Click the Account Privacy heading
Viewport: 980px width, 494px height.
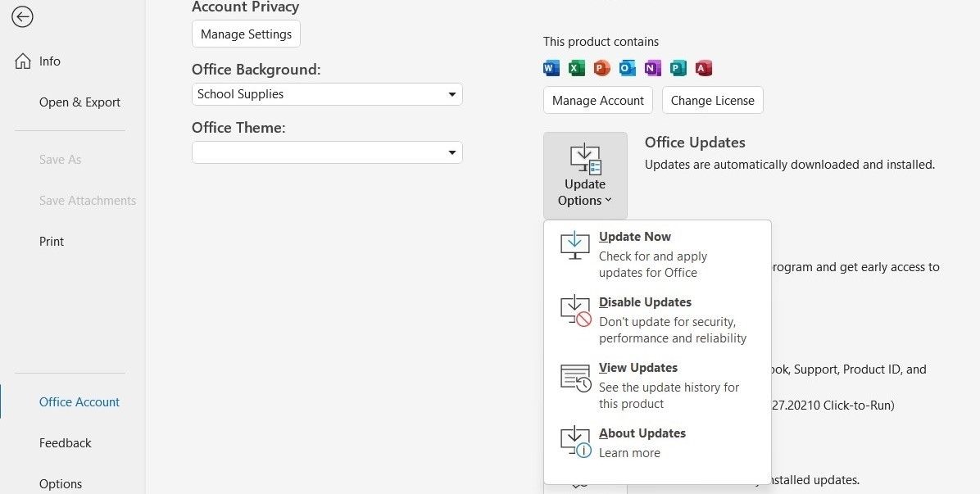coord(246,7)
